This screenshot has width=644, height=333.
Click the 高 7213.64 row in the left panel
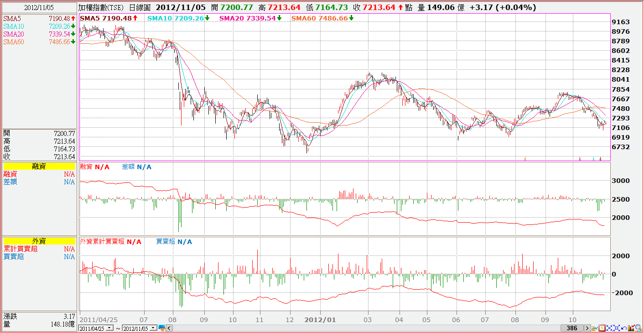[x=39, y=141]
